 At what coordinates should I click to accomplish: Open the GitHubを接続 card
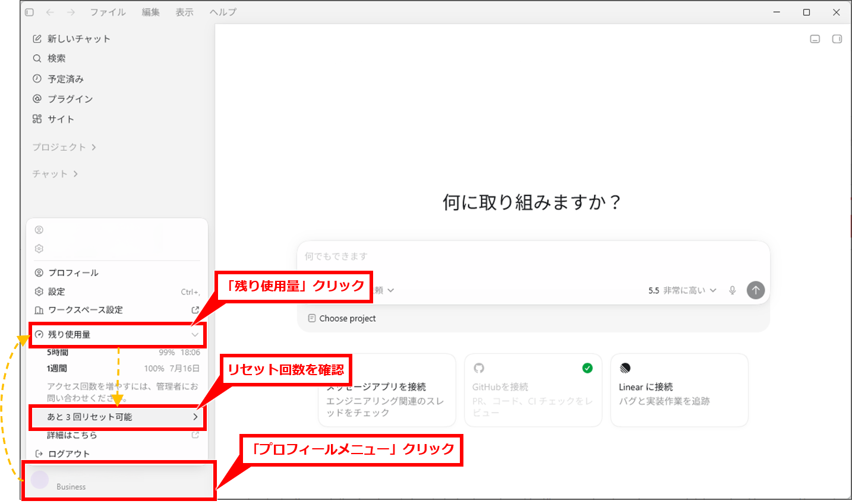533,390
